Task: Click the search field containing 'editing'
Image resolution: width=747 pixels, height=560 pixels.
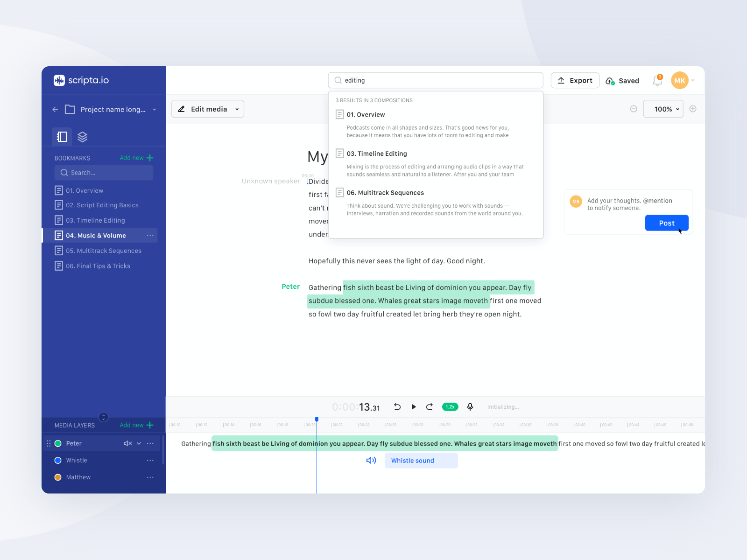Action: click(x=436, y=80)
